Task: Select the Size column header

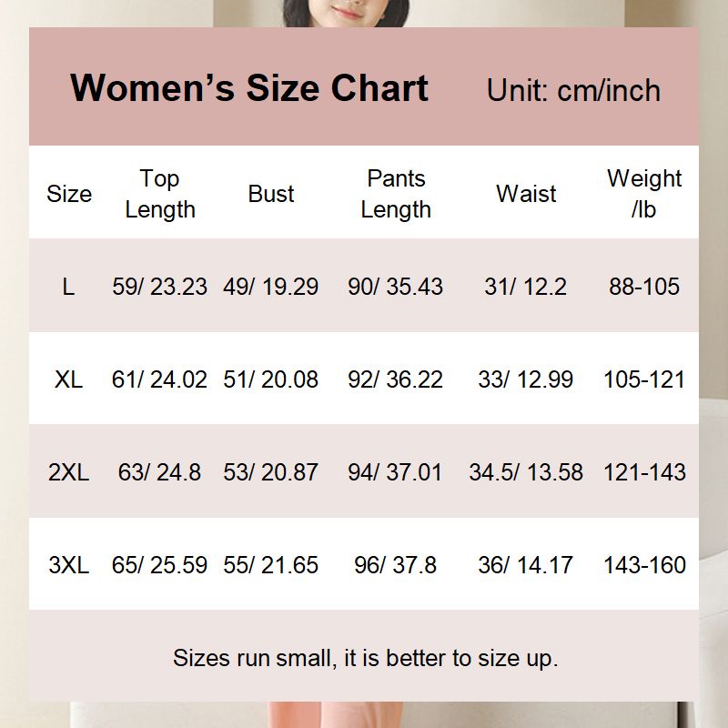Action: tap(69, 194)
